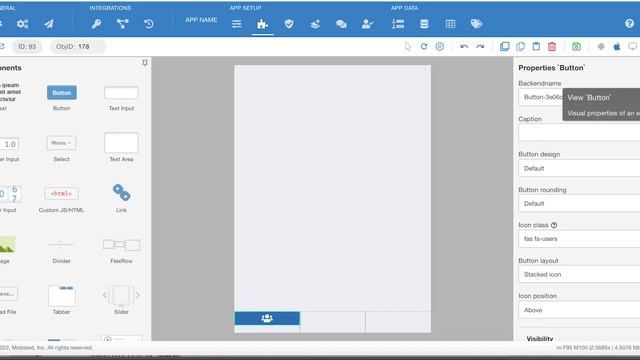The width and height of the screenshot is (640, 360).
Task: Click the paper plane publish icon
Action: click(49, 24)
